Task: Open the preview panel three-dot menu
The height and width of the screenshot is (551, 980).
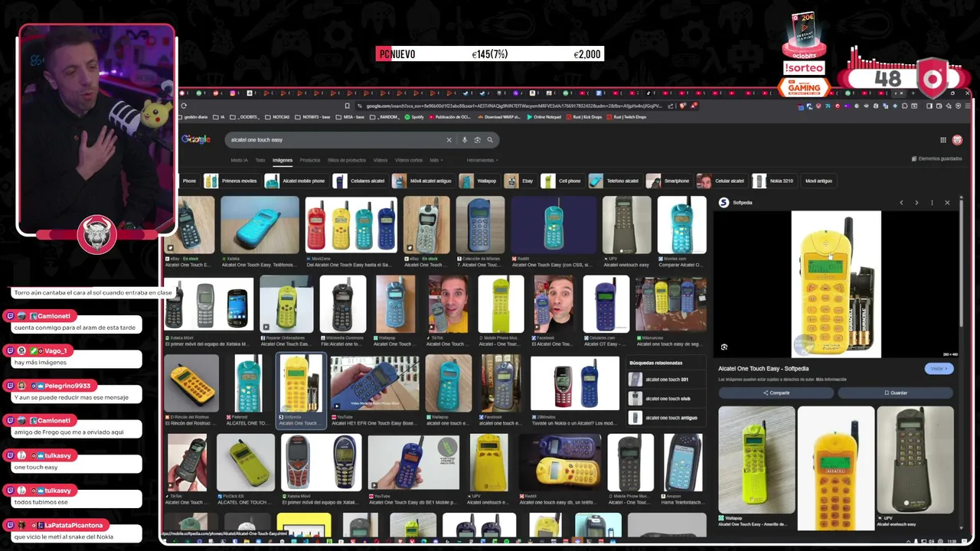Action: click(932, 203)
